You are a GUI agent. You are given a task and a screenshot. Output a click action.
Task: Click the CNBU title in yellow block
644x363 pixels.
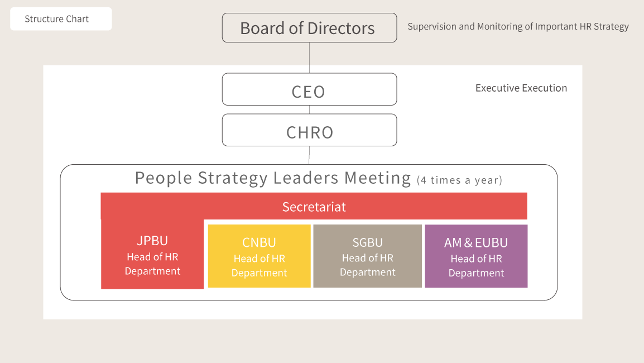[259, 243]
